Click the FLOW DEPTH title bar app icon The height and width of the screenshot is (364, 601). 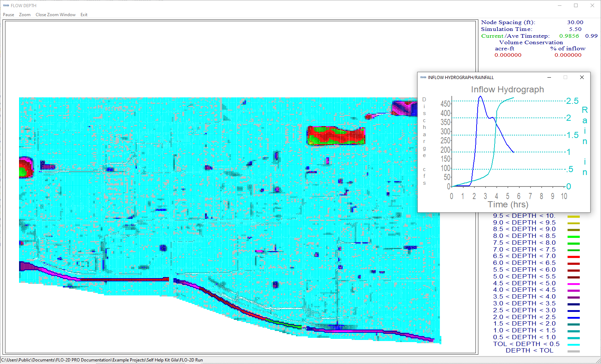pyautogui.click(x=6, y=5)
